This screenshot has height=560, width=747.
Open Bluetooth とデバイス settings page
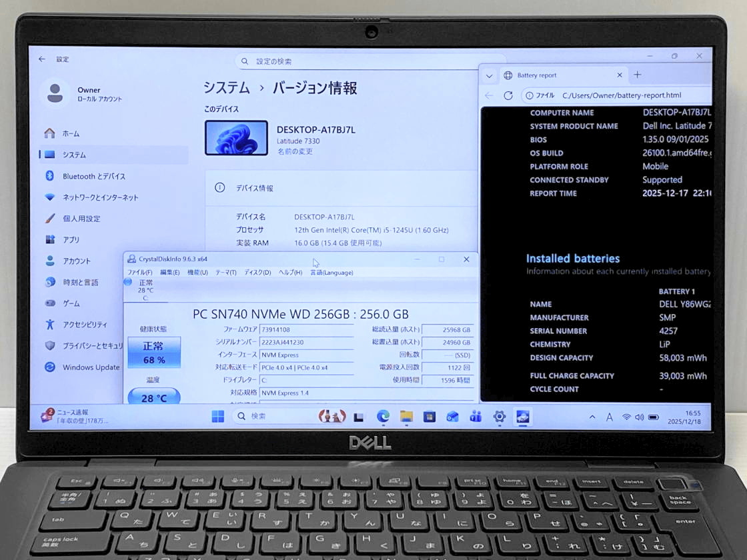(x=93, y=176)
